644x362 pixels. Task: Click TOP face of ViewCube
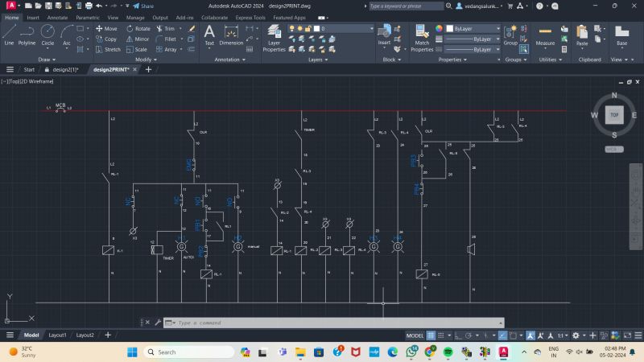614,115
